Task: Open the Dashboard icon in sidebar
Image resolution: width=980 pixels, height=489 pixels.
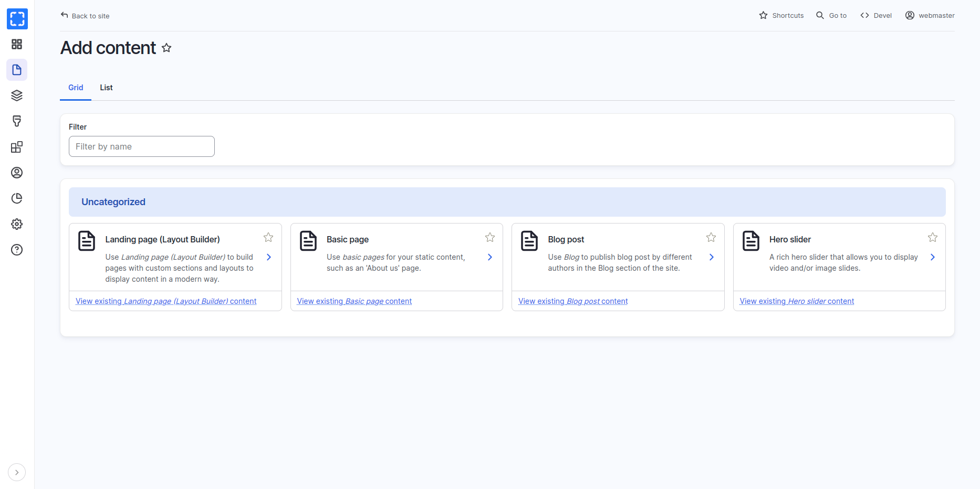Action: point(17,44)
